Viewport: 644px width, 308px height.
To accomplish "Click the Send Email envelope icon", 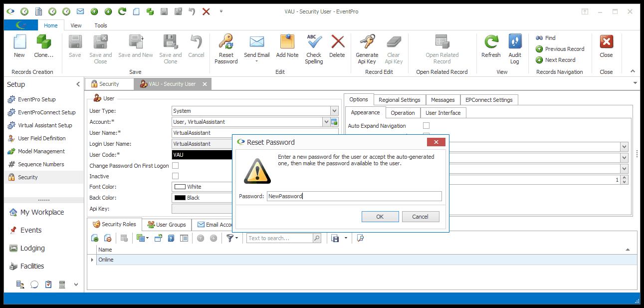I will [x=256, y=42].
